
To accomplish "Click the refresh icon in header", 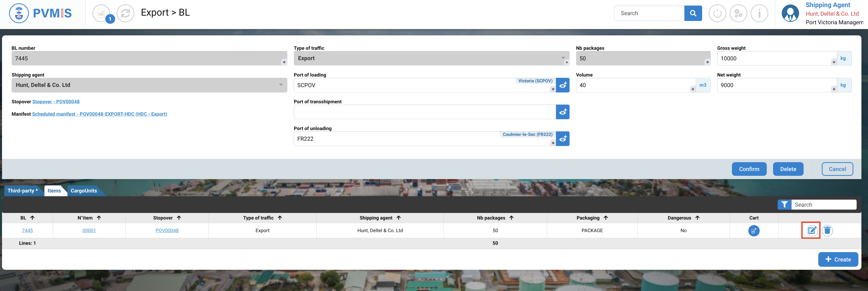I will pyautogui.click(x=125, y=13).
